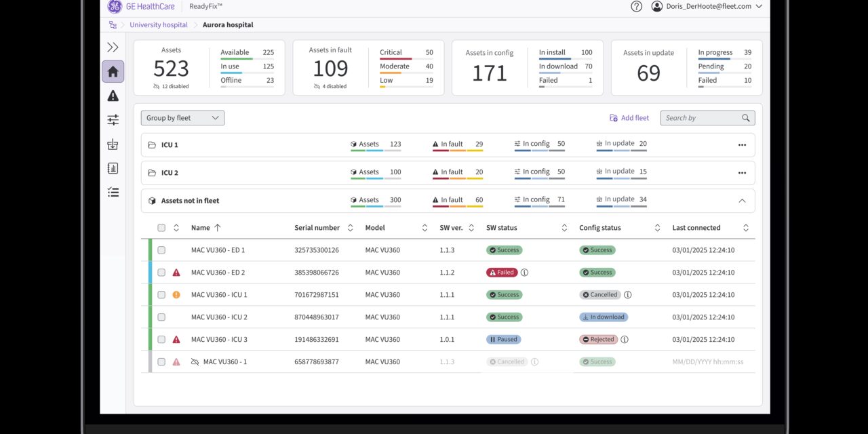Select all assets using the header checkbox
868x434 pixels.
point(161,227)
